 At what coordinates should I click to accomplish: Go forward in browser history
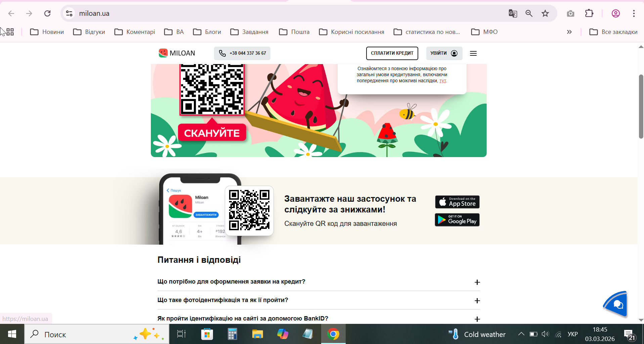click(x=29, y=13)
